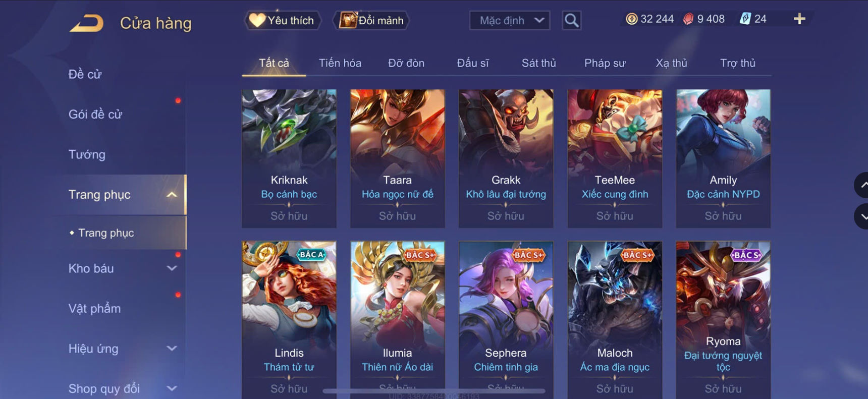The image size is (868, 399).
Task: Switch to the Pháp sư tab
Action: click(605, 63)
